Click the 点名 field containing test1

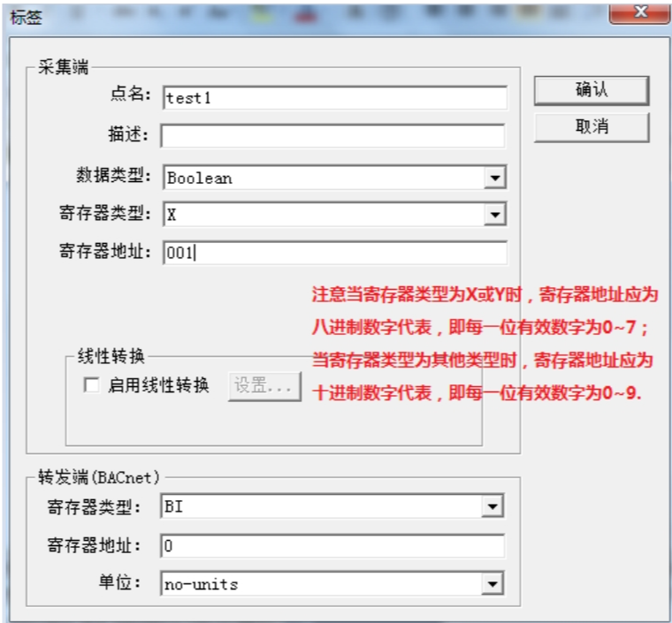(x=335, y=98)
